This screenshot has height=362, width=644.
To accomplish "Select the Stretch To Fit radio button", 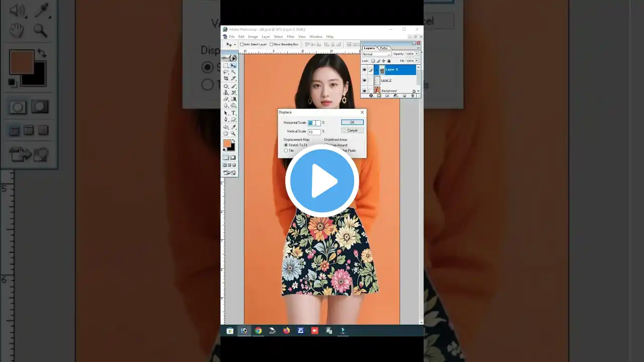I will (286, 145).
